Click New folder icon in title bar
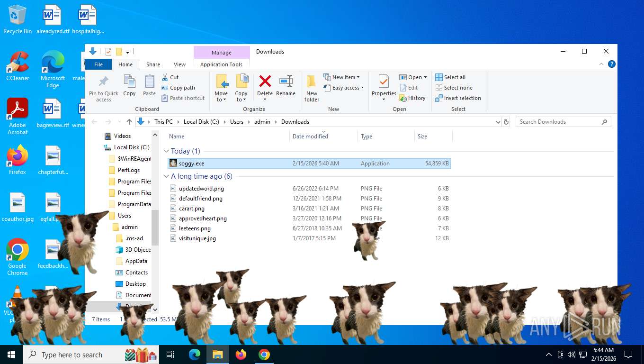 tap(119, 51)
